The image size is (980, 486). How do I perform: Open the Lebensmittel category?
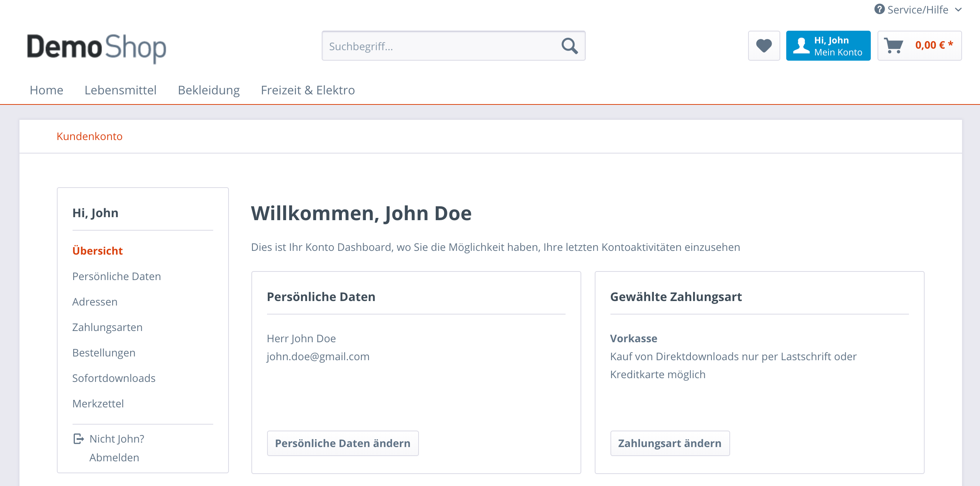click(x=120, y=90)
